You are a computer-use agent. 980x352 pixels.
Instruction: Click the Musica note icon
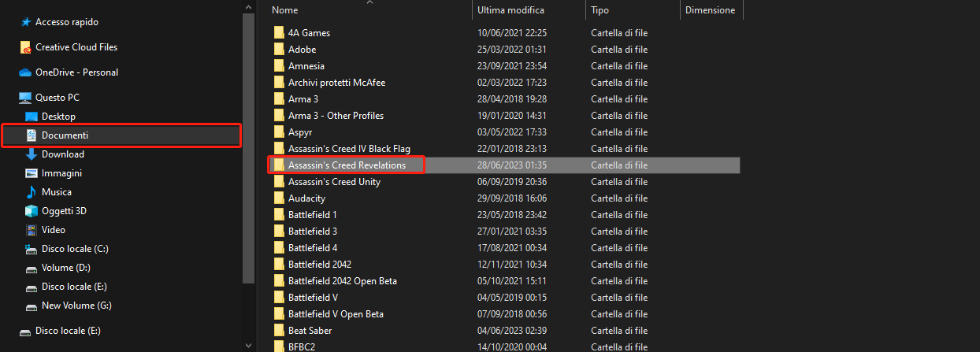click(32, 192)
